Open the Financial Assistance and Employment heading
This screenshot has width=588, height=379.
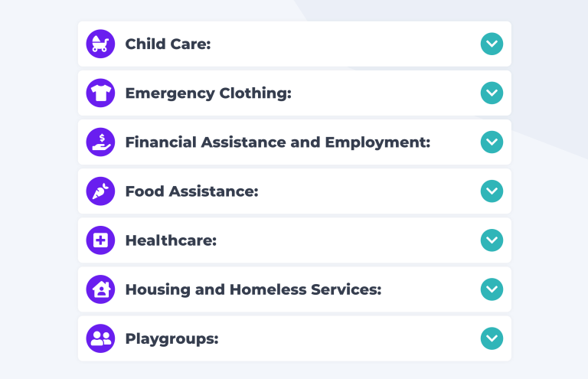coord(278,143)
